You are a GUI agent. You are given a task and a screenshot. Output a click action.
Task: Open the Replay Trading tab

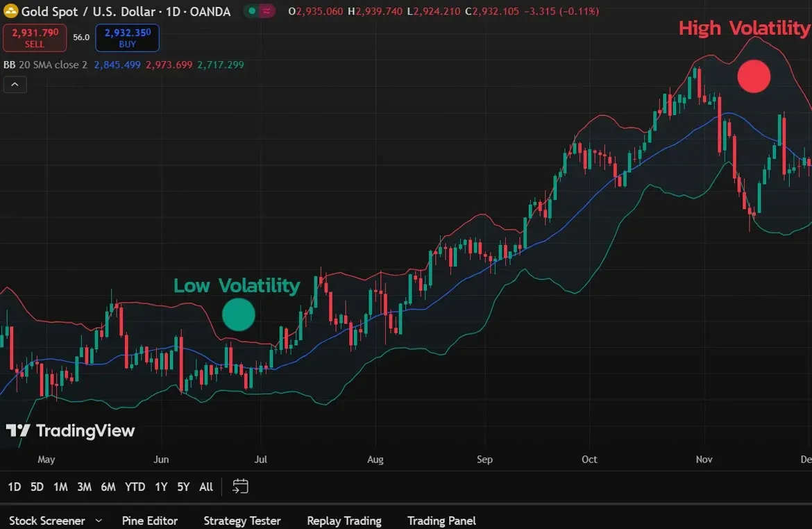tap(344, 520)
